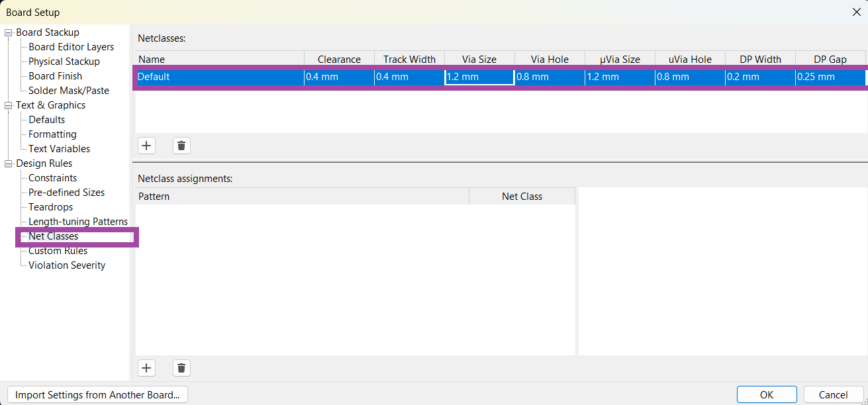Edit the Default netclass Via Size cell
The height and width of the screenshot is (405, 868).
point(479,77)
